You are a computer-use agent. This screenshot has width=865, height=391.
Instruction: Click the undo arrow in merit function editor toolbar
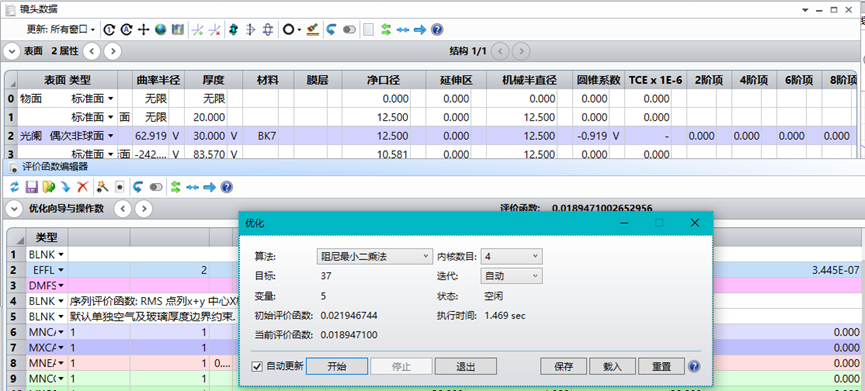pyautogui.click(x=138, y=188)
